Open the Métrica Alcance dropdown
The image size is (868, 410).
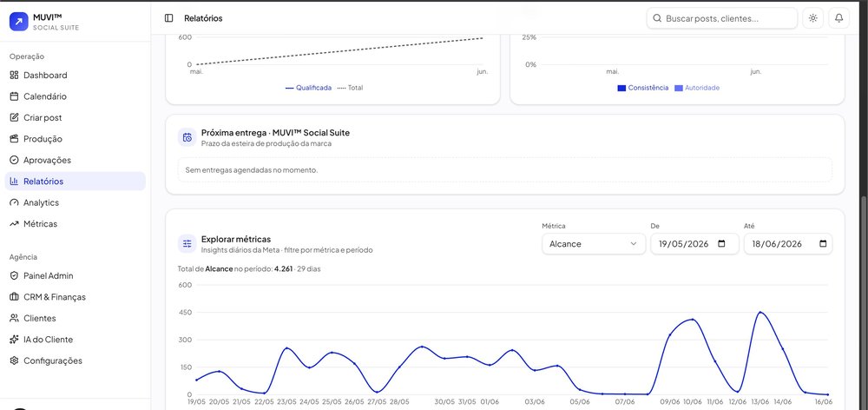pos(594,244)
